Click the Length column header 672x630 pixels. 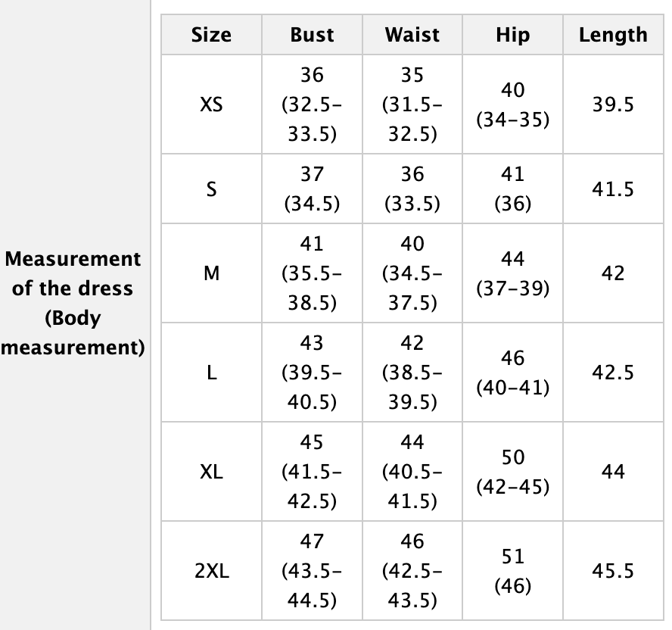613,35
